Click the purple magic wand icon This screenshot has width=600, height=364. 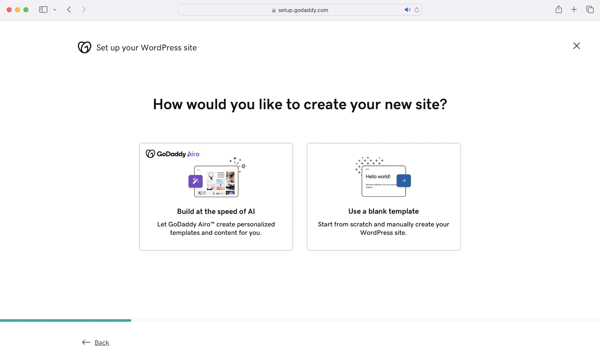tap(195, 181)
